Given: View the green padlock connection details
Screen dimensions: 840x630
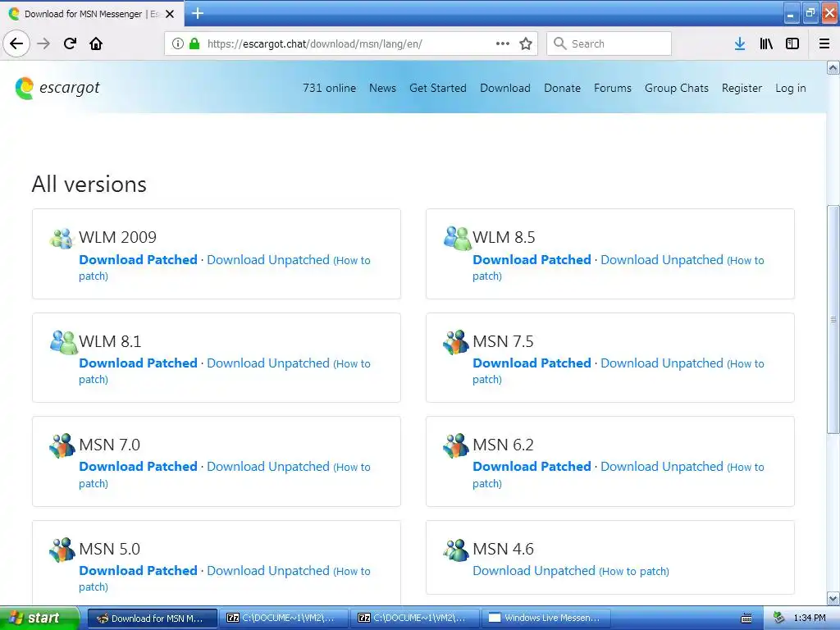Looking at the screenshot, I should point(194,43).
